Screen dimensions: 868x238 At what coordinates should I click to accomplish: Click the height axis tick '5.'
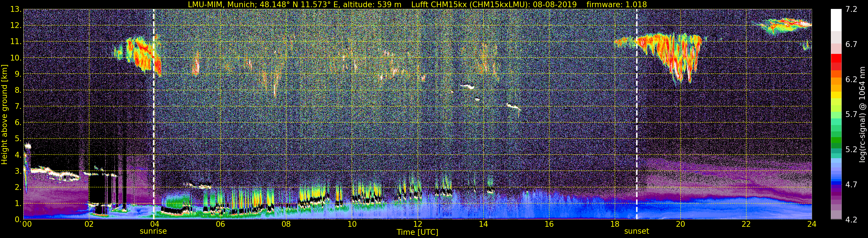coord(18,139)
